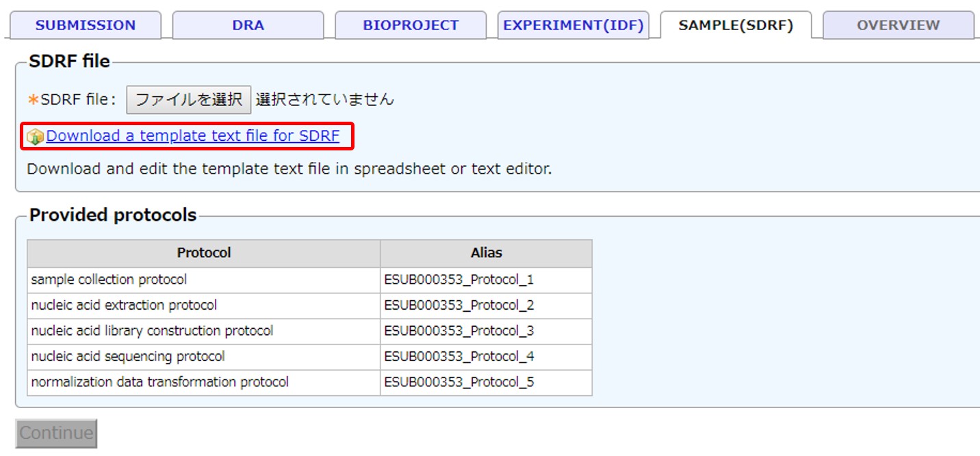
Task: Open the SUBMISSION tab
Action: (86, 25)
